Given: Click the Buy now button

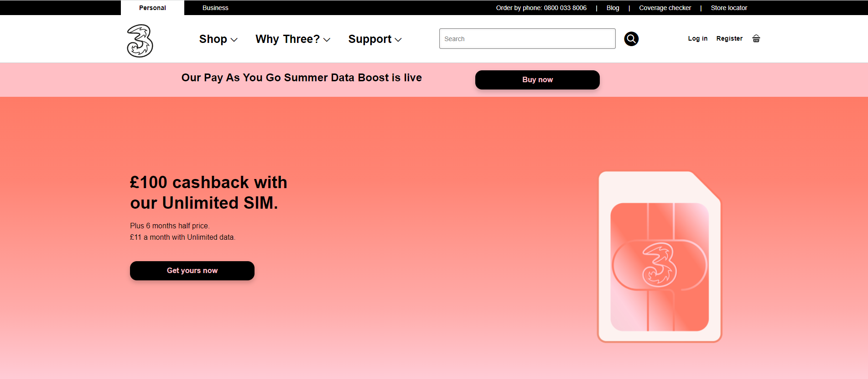Looking at the screenshot, I should pos(537,80).
